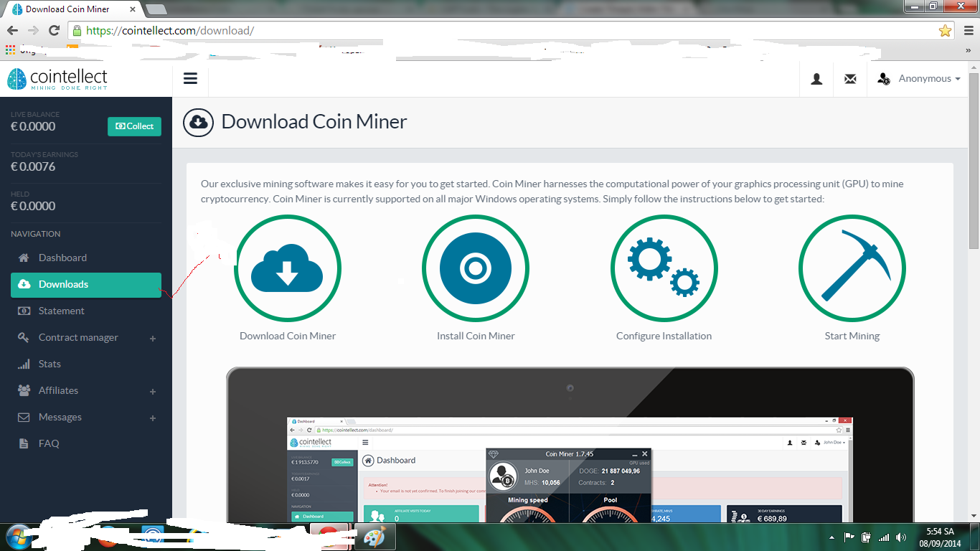Viewport: 980px width, 551px height.
Task: Click the network signal tray icon
Action: point(884,537)
